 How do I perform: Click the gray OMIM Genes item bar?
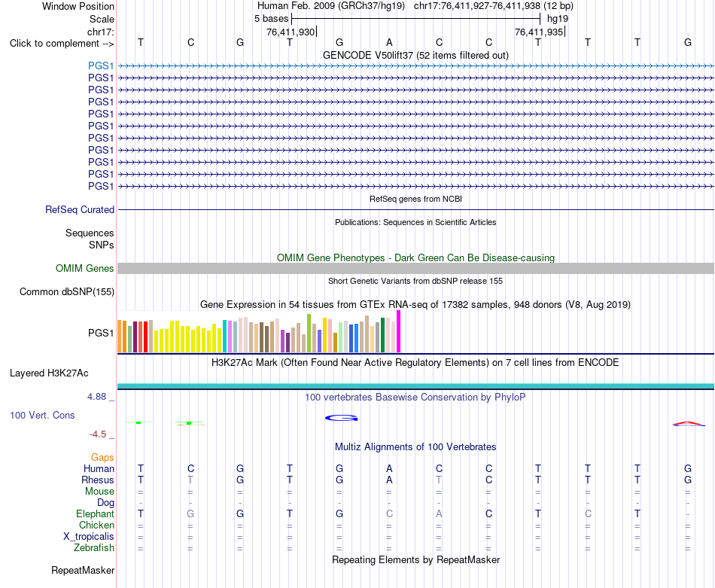point(415,268)
